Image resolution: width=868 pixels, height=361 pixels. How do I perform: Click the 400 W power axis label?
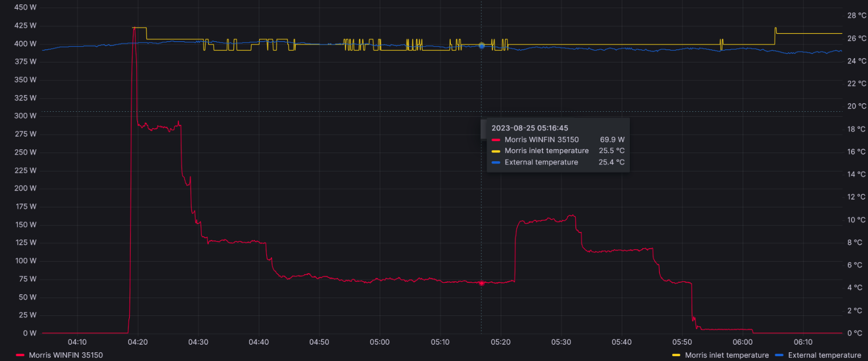25,43
